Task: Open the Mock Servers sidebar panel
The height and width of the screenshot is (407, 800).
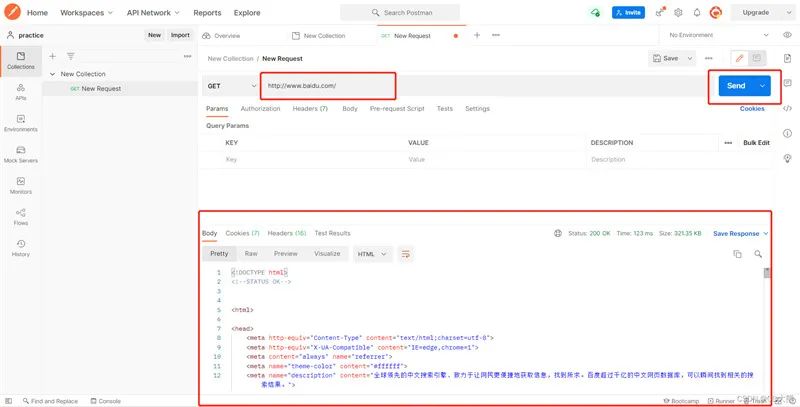Action: coord(21,155)
